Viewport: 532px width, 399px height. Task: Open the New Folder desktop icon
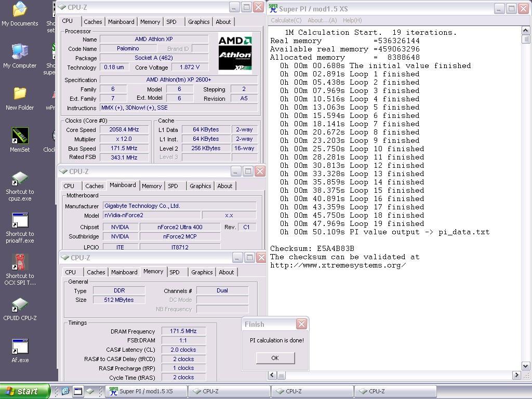[x=20, y=98]
